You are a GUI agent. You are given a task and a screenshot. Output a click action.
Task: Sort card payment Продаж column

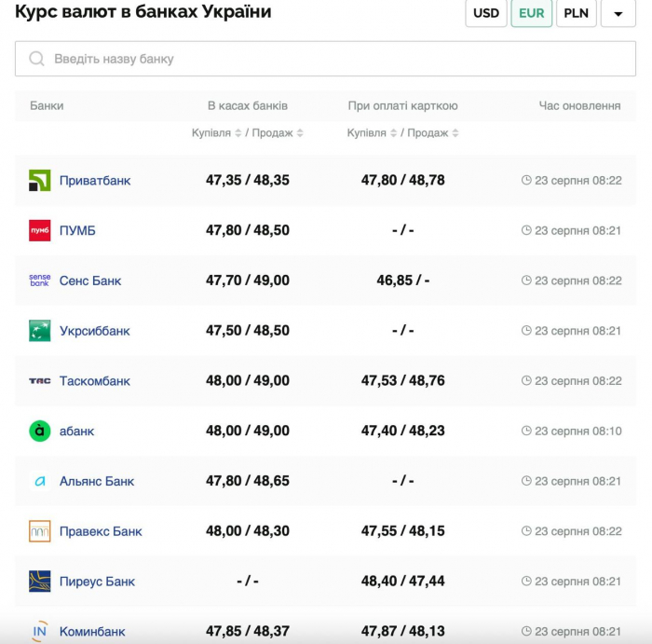(x=455, y=133)
